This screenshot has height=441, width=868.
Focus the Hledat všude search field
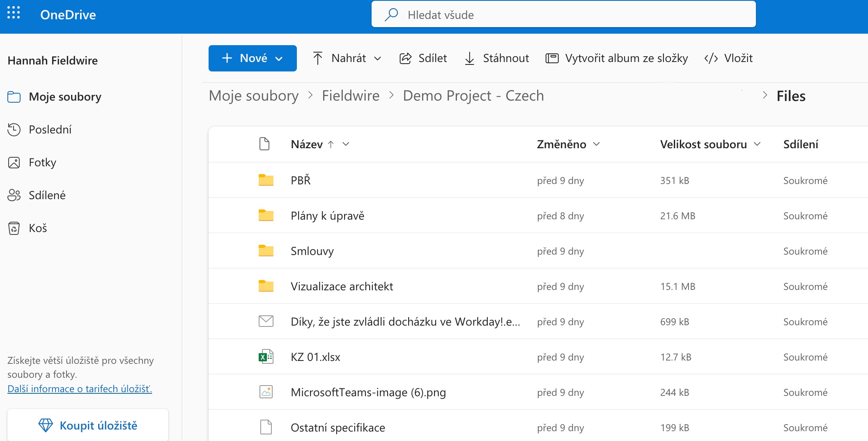click(563, 14)
